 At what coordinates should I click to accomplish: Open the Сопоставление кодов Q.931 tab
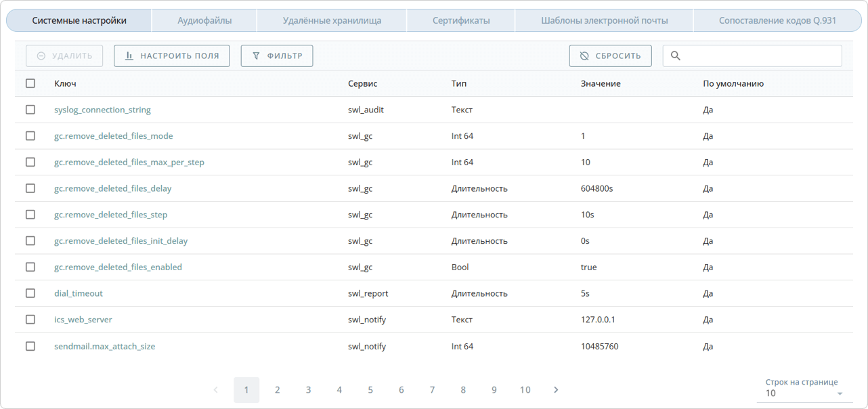[777, 20]
